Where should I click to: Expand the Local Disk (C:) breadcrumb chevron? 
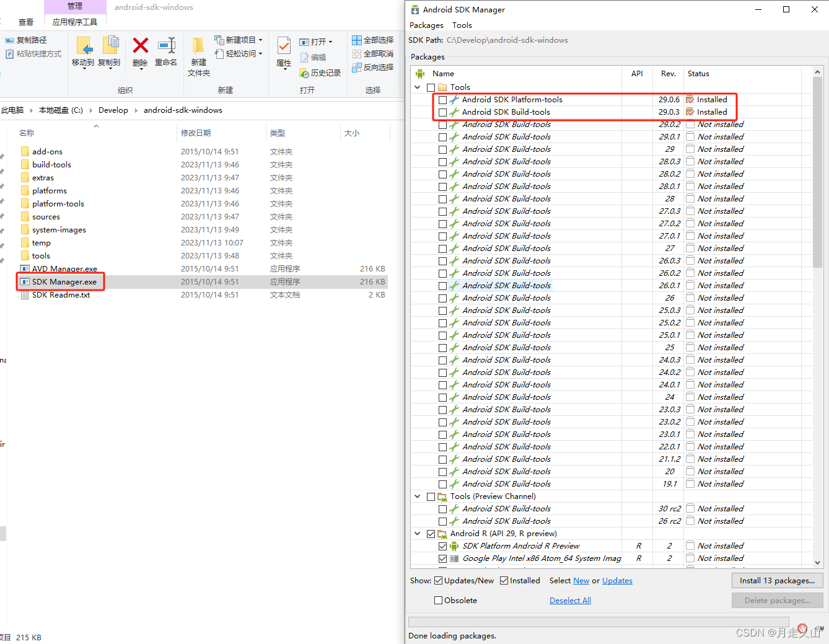pos(90,110)
